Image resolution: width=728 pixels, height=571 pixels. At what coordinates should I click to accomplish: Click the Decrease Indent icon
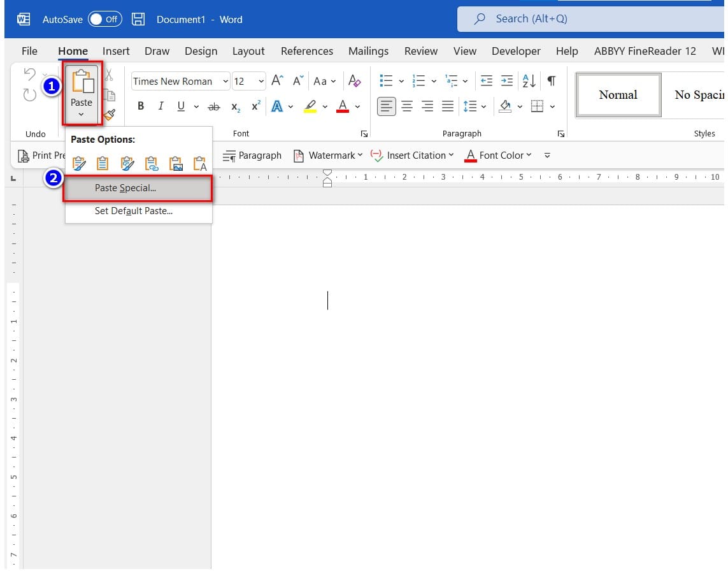[x=486, y=81]
